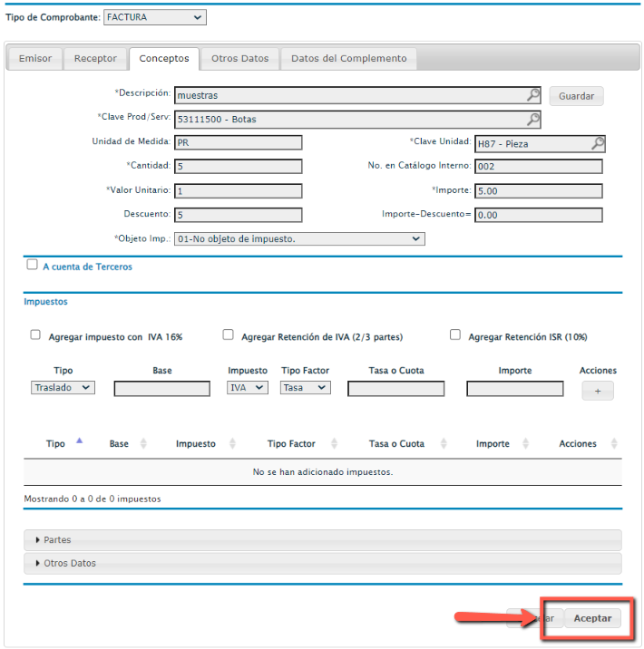Click the Guardar button
The height and width of the screenshot is (649, 644).
coord(576,96)
